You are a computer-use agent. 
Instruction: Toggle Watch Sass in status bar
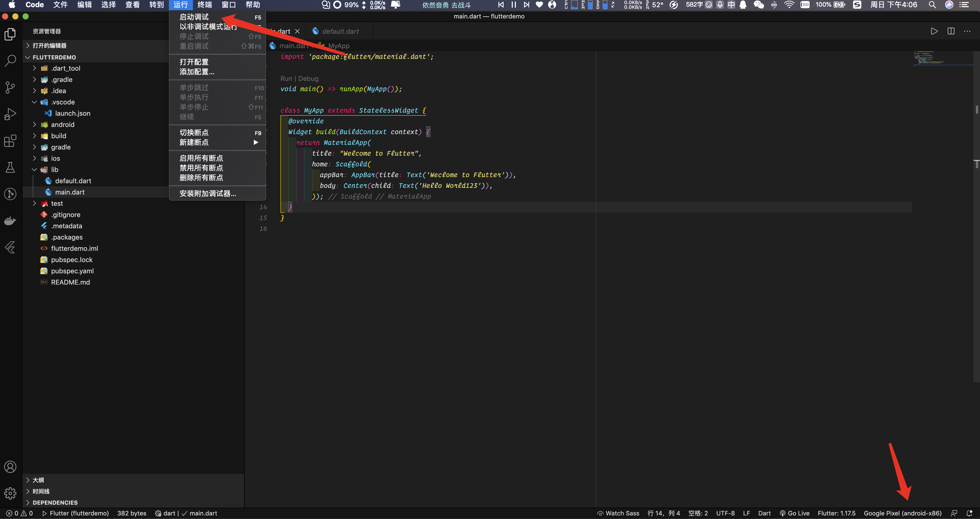tap(618, 513)
